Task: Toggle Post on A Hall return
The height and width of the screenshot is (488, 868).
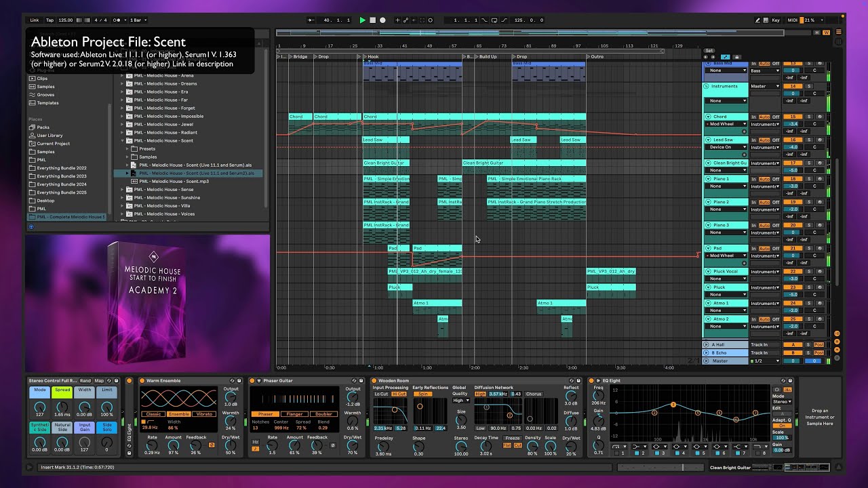Action: click(819, 344)
